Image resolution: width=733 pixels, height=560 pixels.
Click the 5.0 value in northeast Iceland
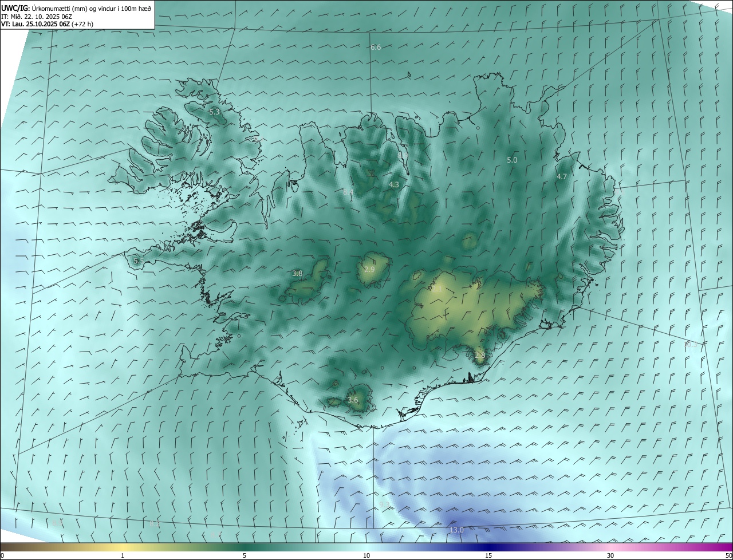(512, 160)
